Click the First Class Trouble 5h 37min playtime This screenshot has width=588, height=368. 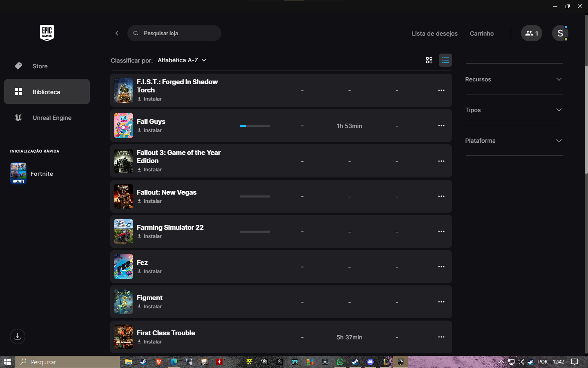[x=349, y=337]
